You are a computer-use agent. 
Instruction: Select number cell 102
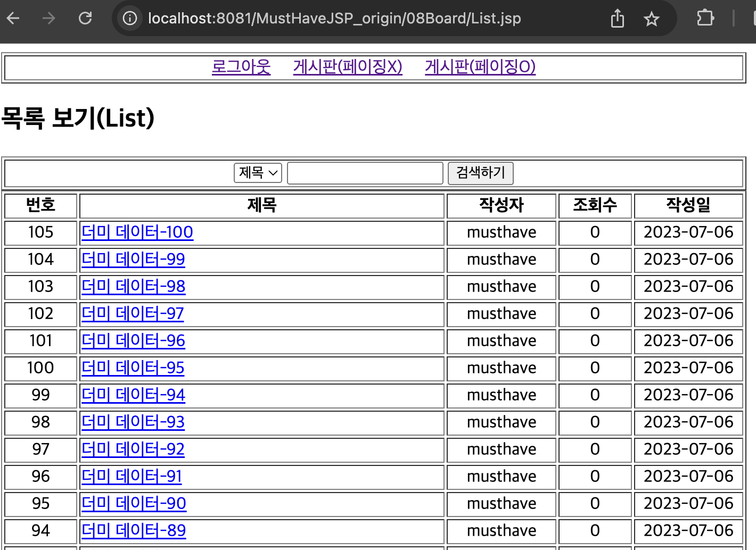[x=41, y=314]
